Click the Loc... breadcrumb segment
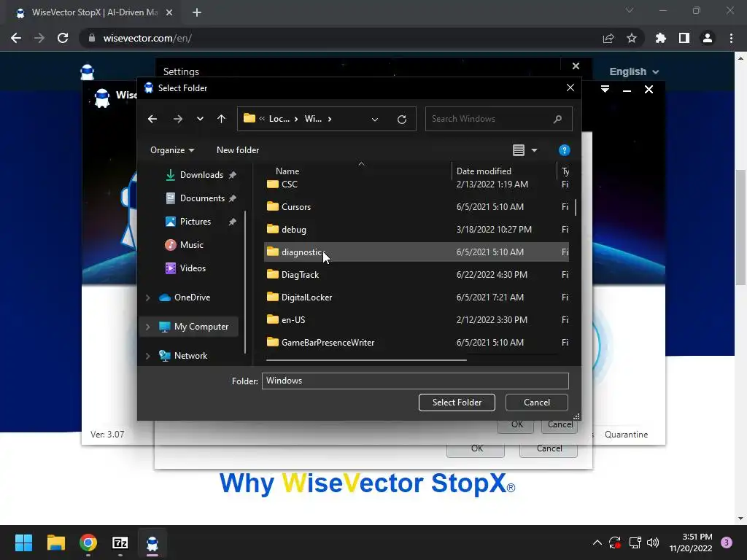Screen dimensions: 747x560 279,119
